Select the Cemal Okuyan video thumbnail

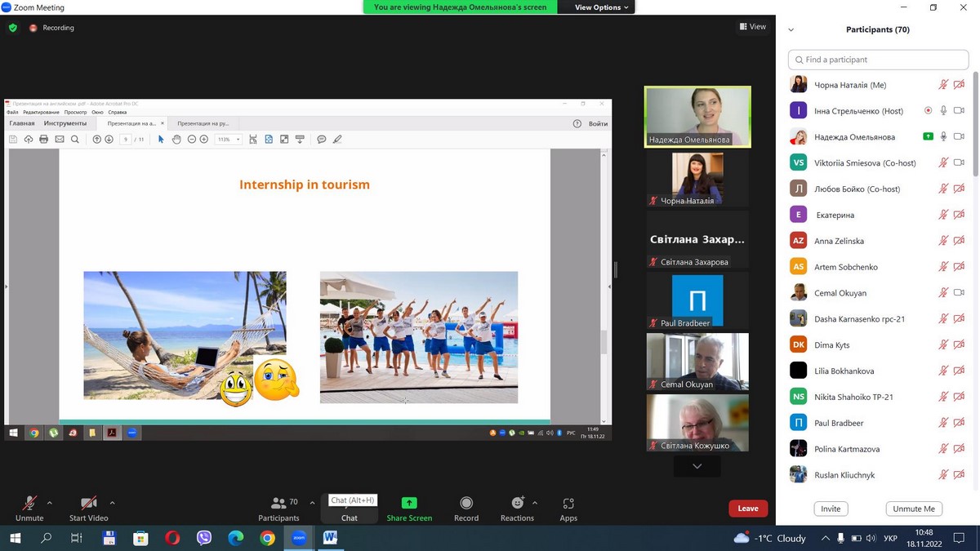[x=697, y=362]
